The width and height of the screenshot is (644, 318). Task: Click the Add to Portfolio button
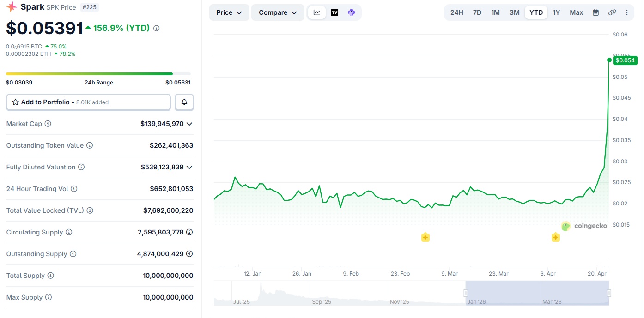(88, 102)
